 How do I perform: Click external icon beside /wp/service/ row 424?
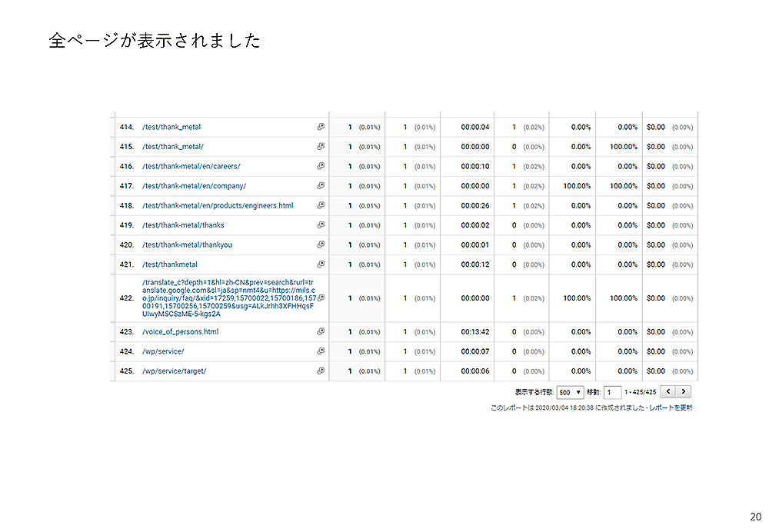pos(321,351)
